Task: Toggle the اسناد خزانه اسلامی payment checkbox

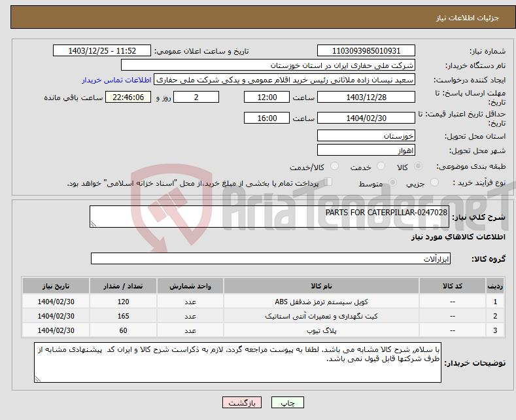Action: coord(328,181)
